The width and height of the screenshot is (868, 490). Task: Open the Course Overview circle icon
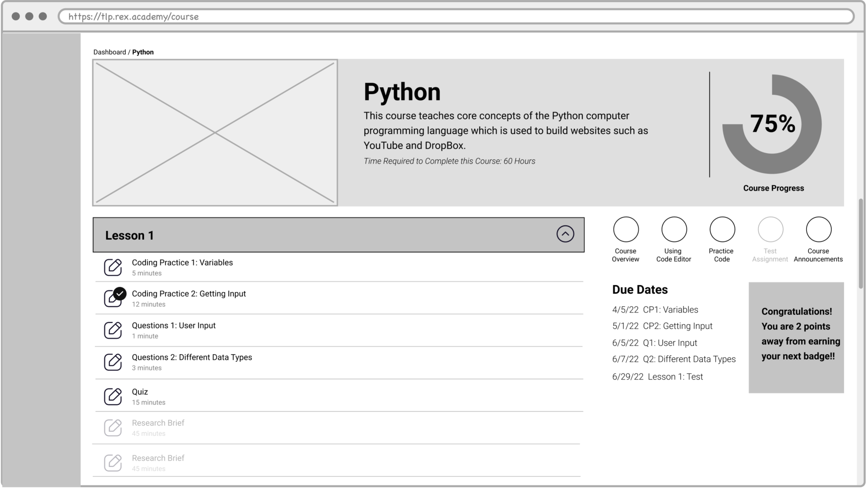625,230
